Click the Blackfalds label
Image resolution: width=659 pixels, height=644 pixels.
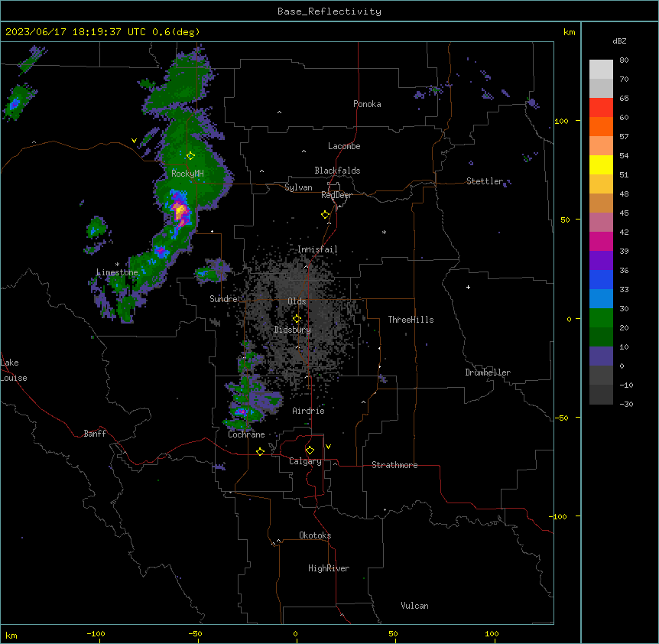(x=337, y=171)
